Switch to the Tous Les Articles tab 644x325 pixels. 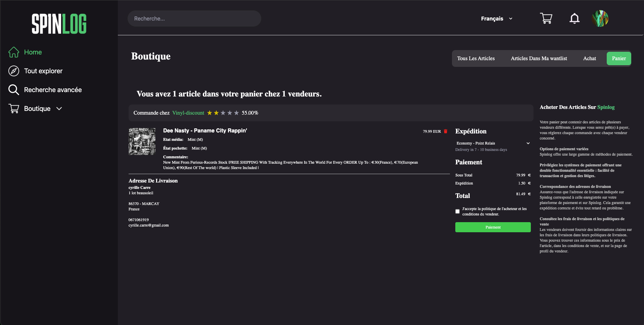pos(476,58)
